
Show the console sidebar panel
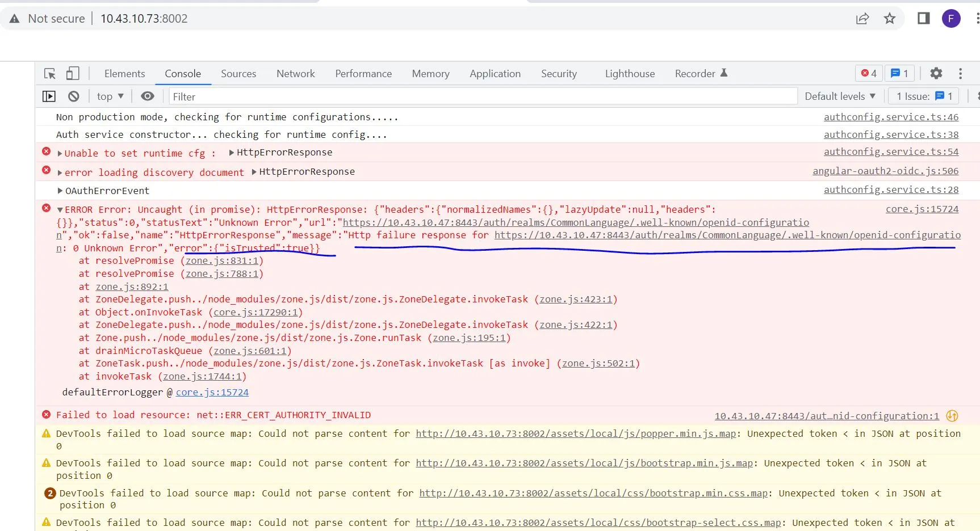pos(49,96)
